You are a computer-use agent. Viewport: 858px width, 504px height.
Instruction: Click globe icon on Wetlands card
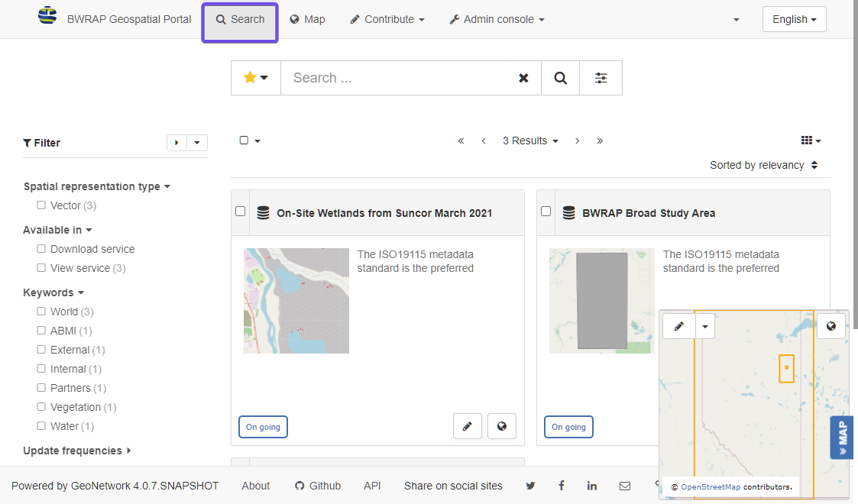[x=502, y=426]
